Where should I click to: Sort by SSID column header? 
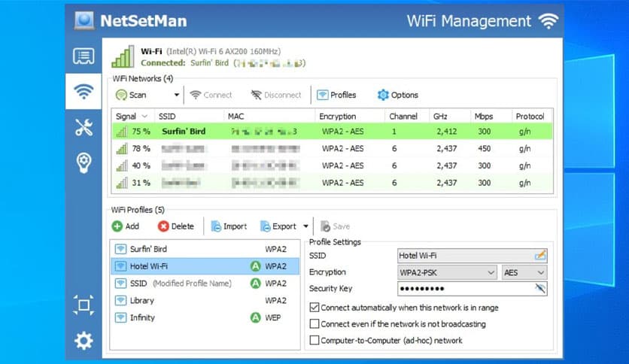pyautogui.click(x=189, y=117)
